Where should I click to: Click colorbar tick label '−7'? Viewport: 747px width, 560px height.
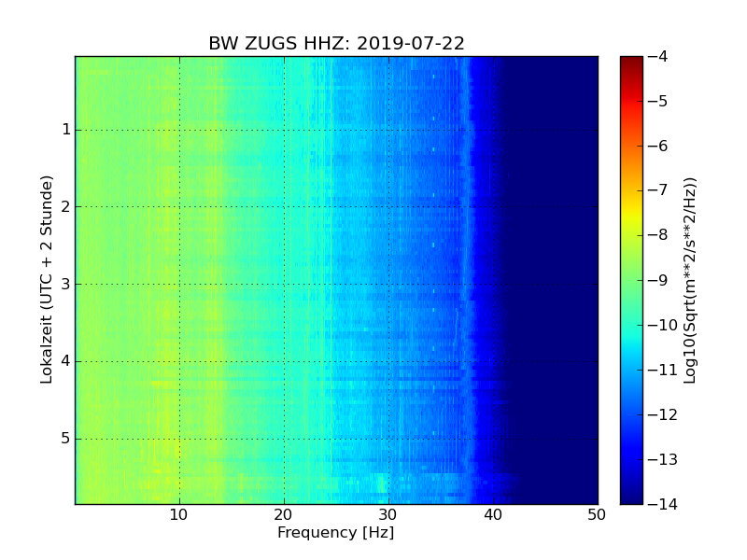click(x=658, y=190)
